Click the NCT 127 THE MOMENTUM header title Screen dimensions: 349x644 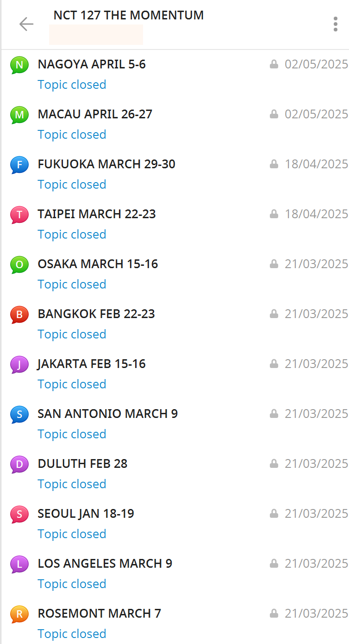tap(128, 15)
